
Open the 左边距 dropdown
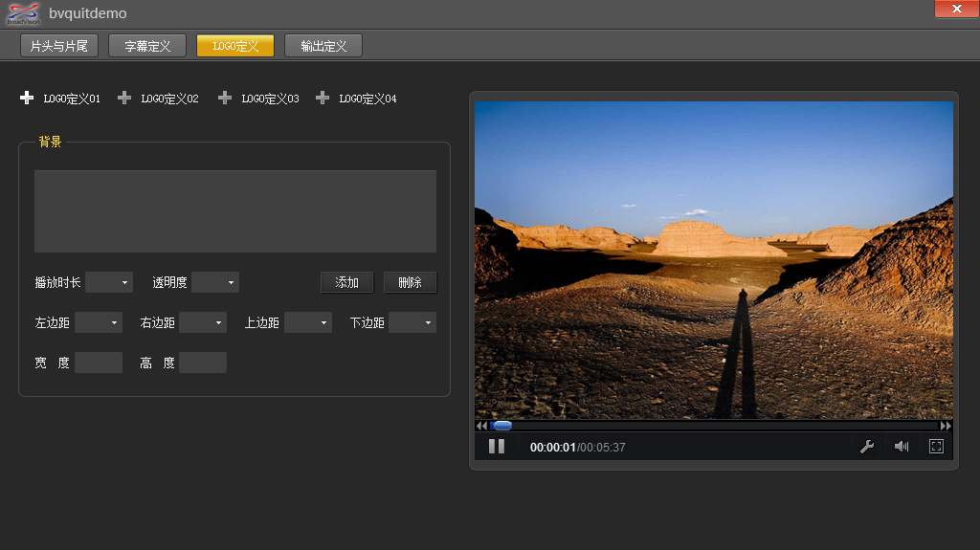click(x=99, y=322)
